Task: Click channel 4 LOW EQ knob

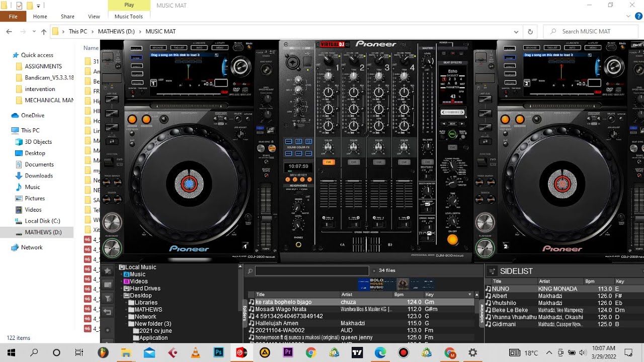Action: tap(404, 125)
